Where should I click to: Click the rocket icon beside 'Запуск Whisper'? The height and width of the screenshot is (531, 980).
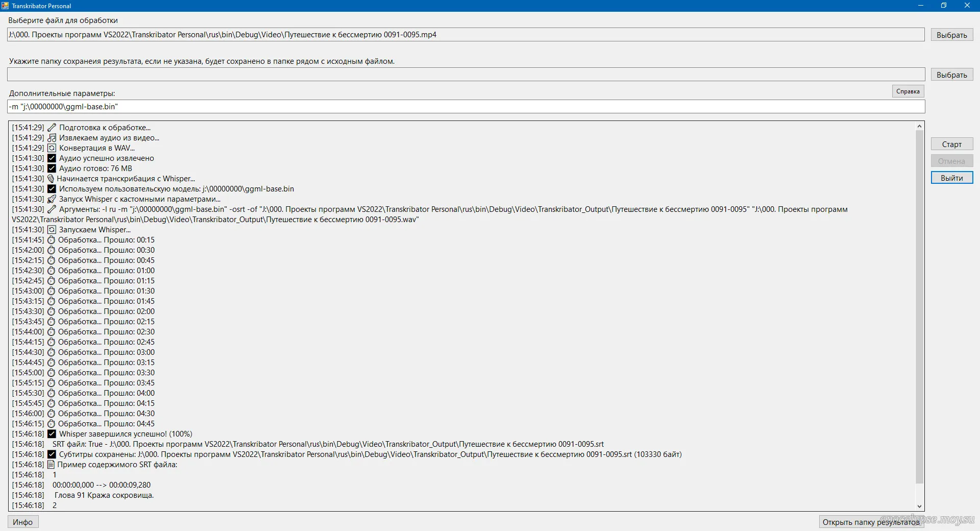click(52, 199)
